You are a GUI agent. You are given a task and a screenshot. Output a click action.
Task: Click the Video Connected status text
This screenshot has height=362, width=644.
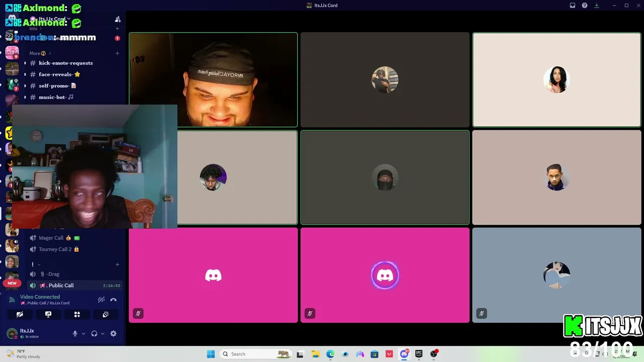[x=40, y=297]
